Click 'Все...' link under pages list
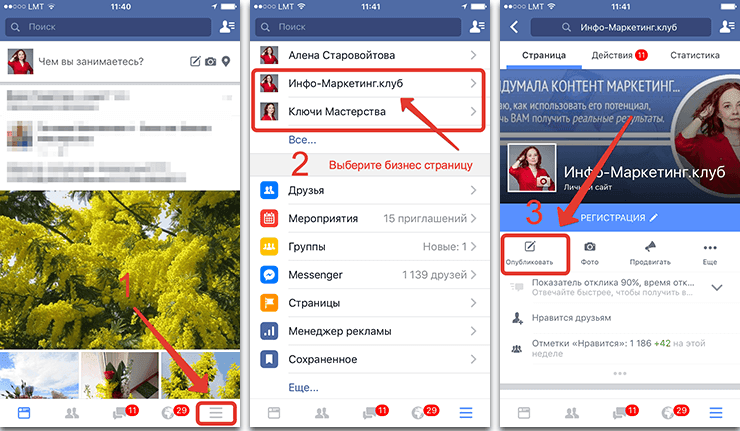This screenshot has height=431, width=740. click(302, 140)
